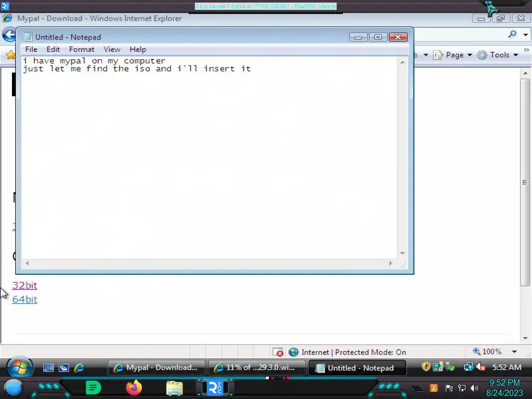Expand the IE search options dropdown arrow
Screen dimensions: 532x399
526,35
